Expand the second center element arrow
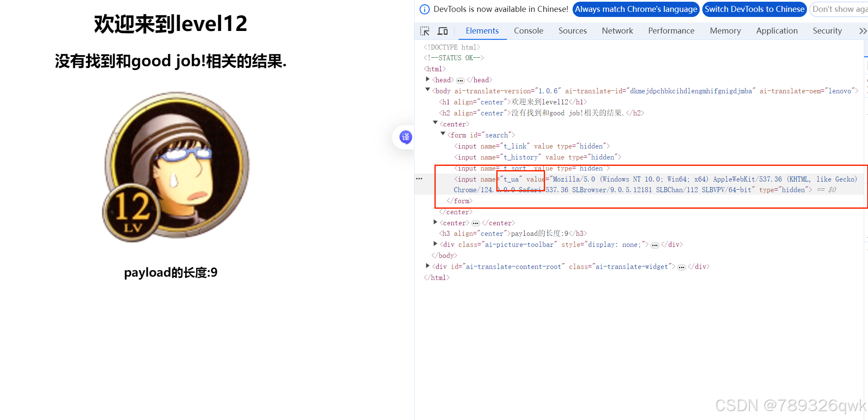The image size is (868, 420). [x=435, y=222]
